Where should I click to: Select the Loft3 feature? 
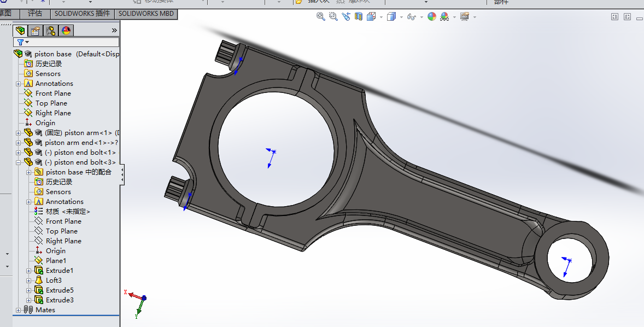coord(54,280)
